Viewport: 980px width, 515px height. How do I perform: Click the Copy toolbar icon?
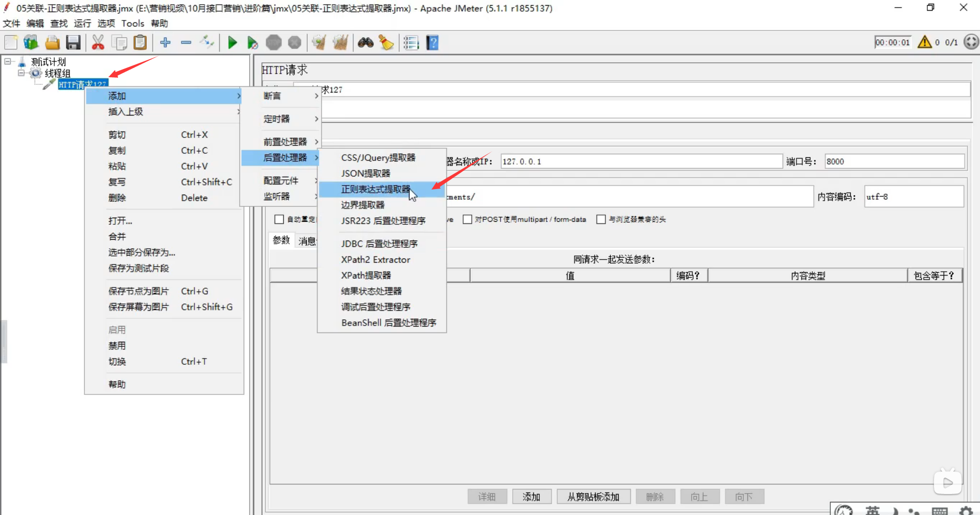click(x=119, y=42)
